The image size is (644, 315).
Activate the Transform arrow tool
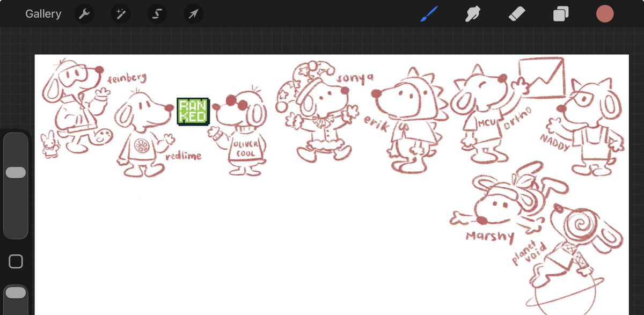(193, 14)
